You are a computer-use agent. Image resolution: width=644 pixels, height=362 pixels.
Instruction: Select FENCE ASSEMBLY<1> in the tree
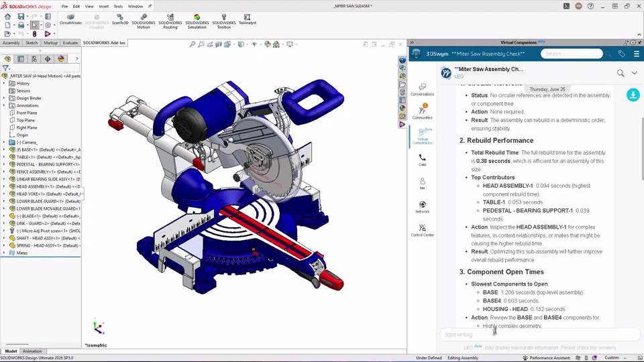45,172
